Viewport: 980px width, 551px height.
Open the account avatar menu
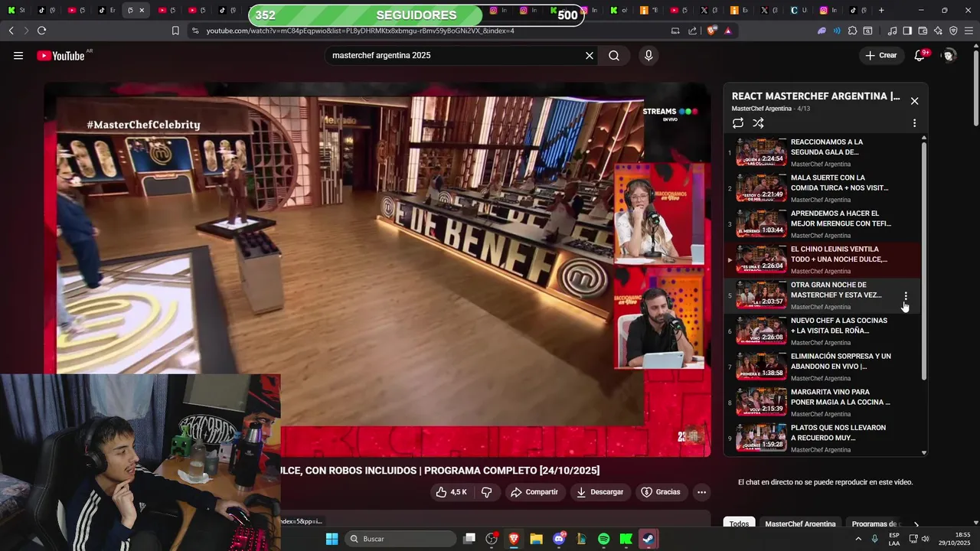949,56
